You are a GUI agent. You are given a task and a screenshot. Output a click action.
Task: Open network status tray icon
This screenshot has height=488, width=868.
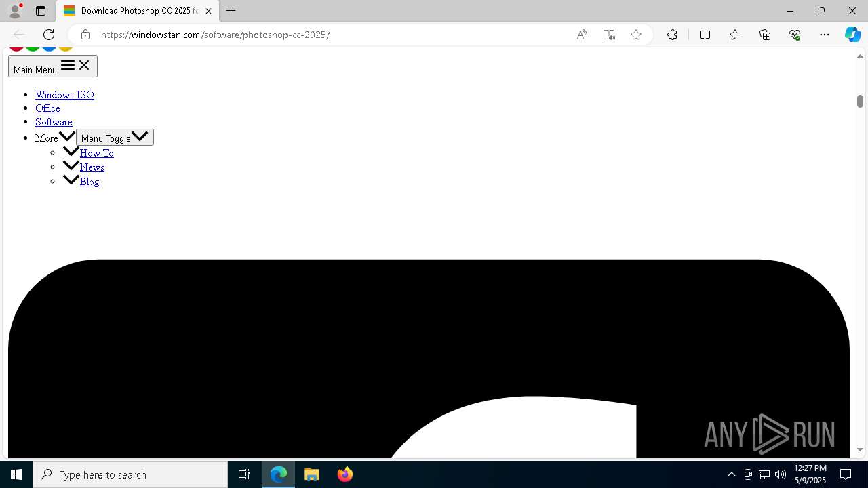click(764, 474)
